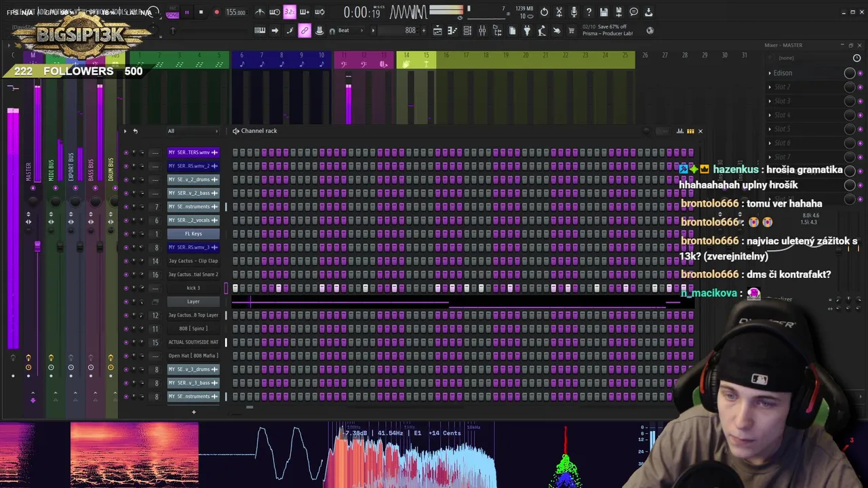Toggle graph editor in channel rack header

680,131
